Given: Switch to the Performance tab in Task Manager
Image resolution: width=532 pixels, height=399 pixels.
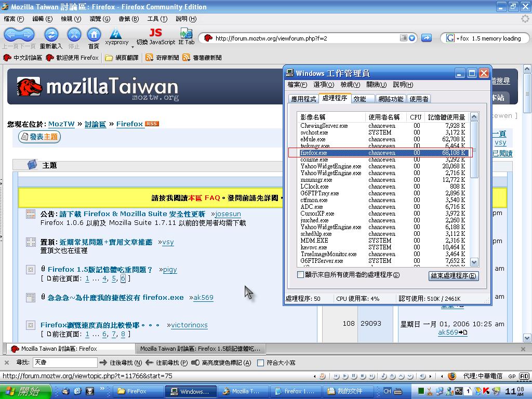Looking at the screenshot, I should click(x=360, y=99).
